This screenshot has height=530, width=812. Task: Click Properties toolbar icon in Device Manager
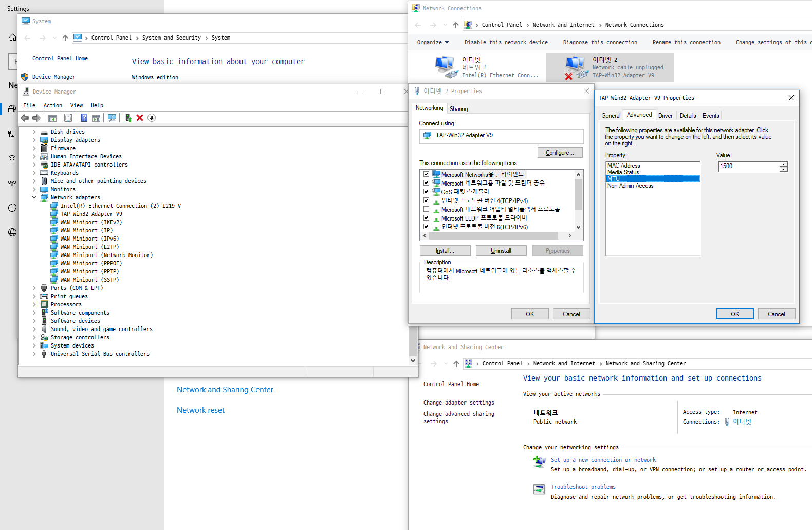click(68, 118)
